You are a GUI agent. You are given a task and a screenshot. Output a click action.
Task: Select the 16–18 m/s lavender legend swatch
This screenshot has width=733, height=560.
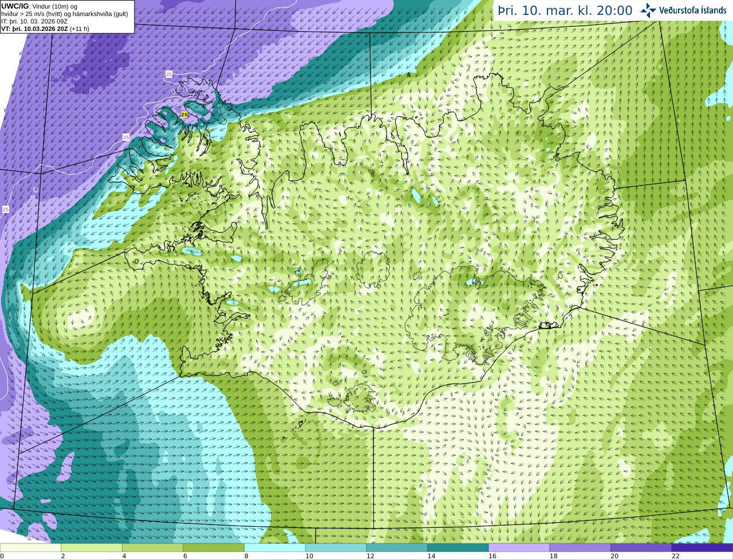tap(519, 547)
